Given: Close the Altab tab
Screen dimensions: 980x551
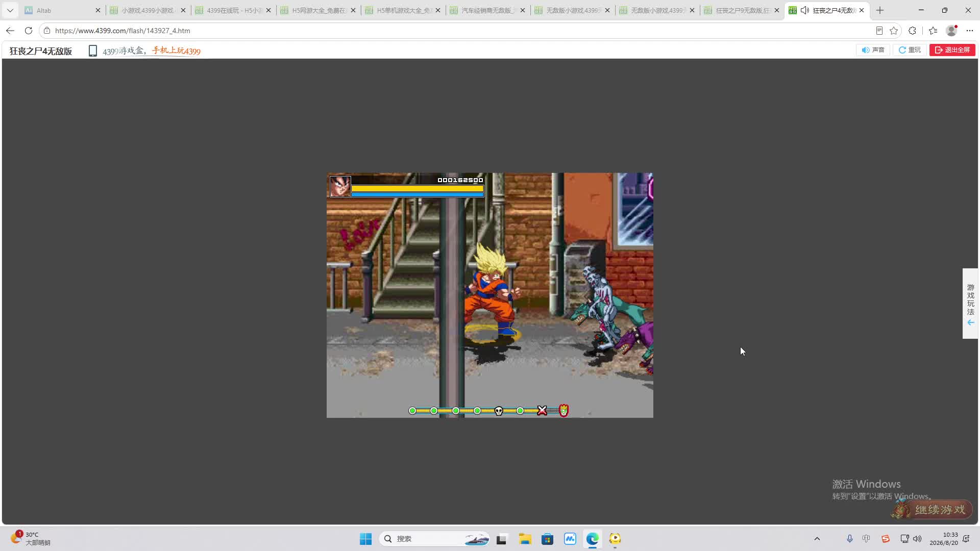Looking at the screenshot, I should 98,10.
